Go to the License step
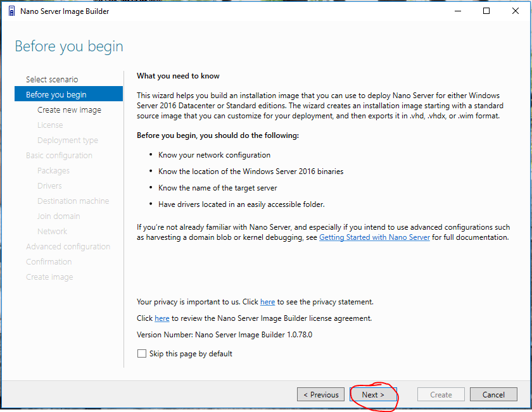 [x=50, y=125]
